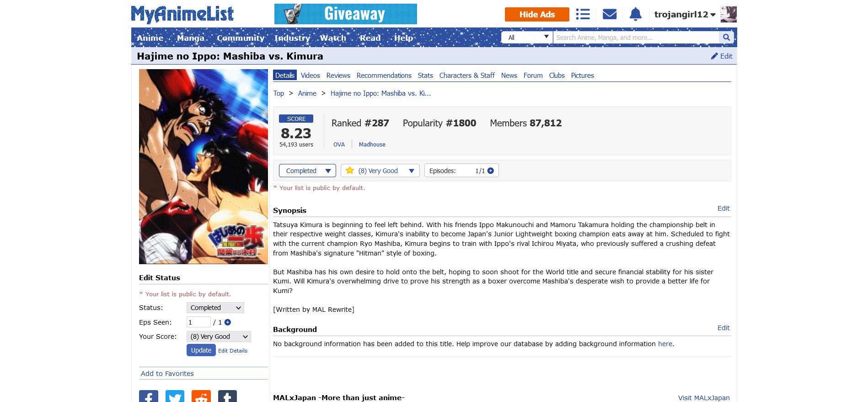Switch to the Characters & Staff tab

point(467,76)
